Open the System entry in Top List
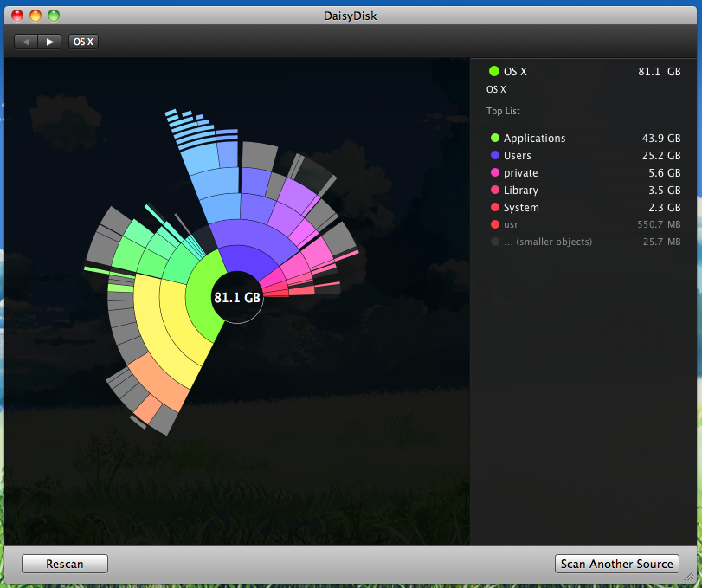702x588 pixels. [x=585, y=207]
